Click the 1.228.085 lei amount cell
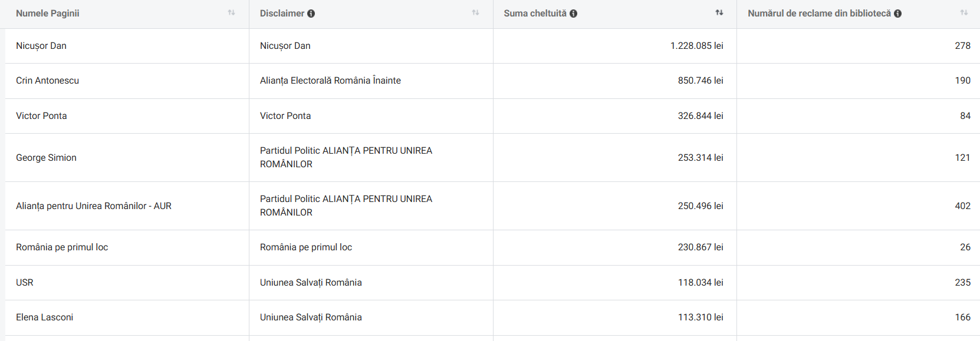The height and width of the screenshot is (341, 980). pyautogui.click(x=696, y=46)
